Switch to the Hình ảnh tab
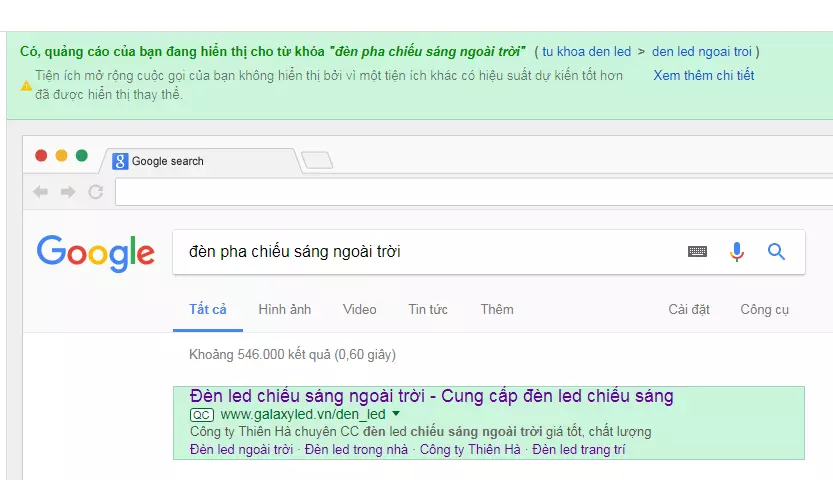The height and width of the screenshot is (480, 833). pyautogui.click(x=284, y=309)
